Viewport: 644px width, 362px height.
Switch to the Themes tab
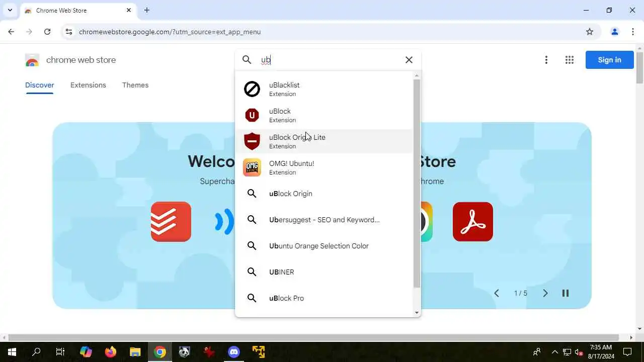135,85
